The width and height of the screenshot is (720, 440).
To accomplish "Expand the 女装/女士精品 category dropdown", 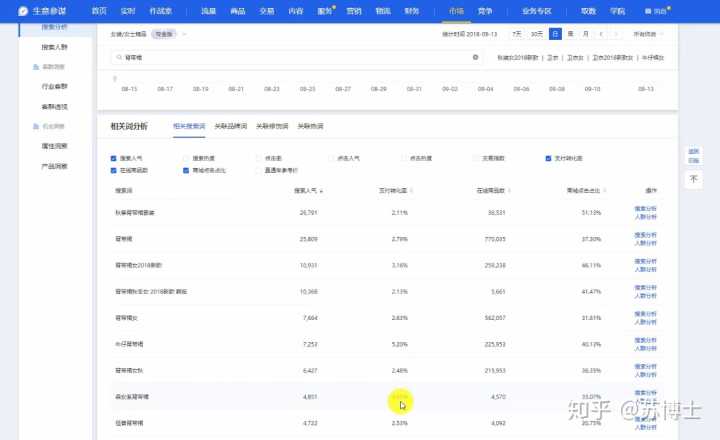I will 184,34.
